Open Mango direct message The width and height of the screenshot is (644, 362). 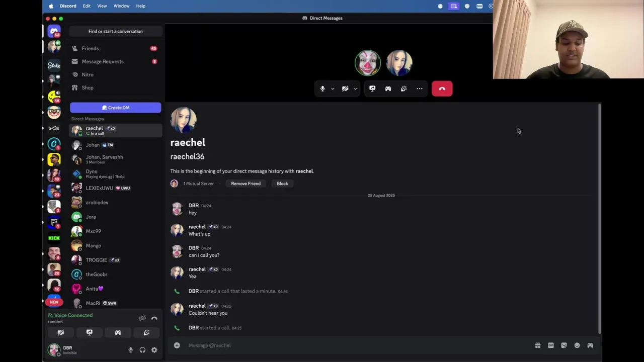(x=115, y=246)
